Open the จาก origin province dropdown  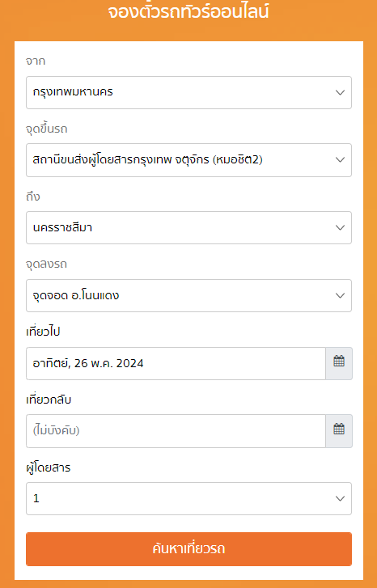click(188, 93)
